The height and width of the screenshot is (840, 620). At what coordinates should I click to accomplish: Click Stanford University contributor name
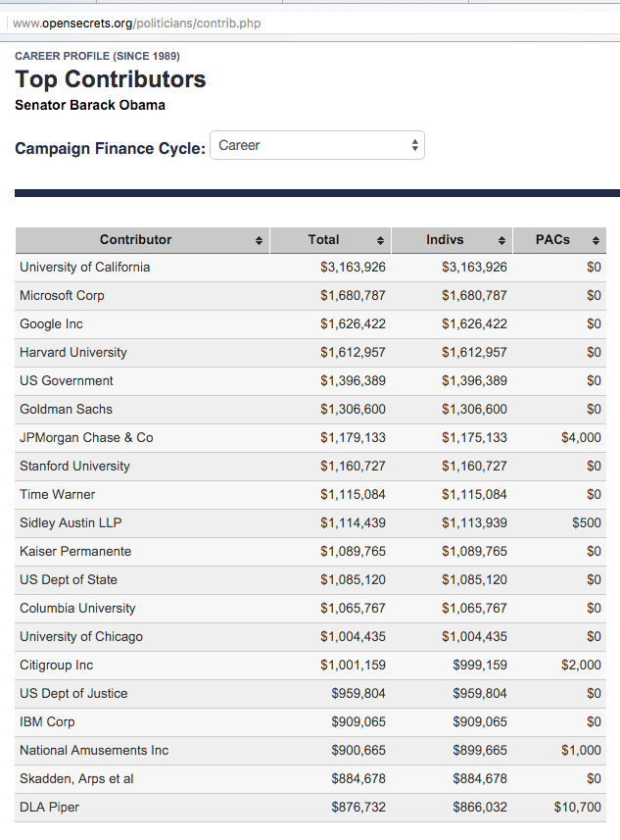click(x=75, y=466)
